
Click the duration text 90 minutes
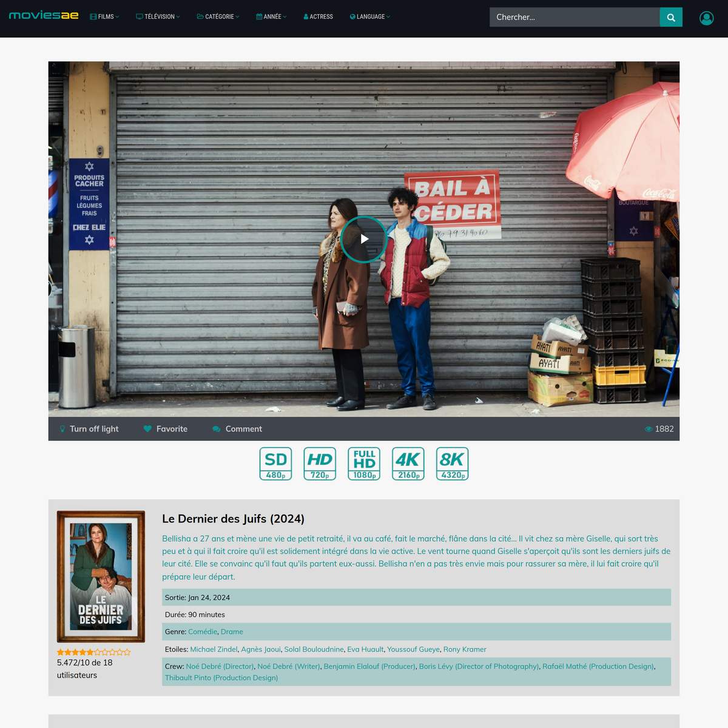(206, 615)
